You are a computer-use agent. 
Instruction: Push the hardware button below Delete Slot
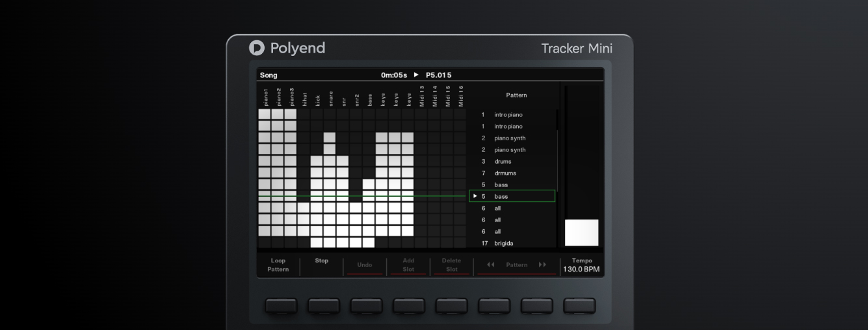point(452,306)
